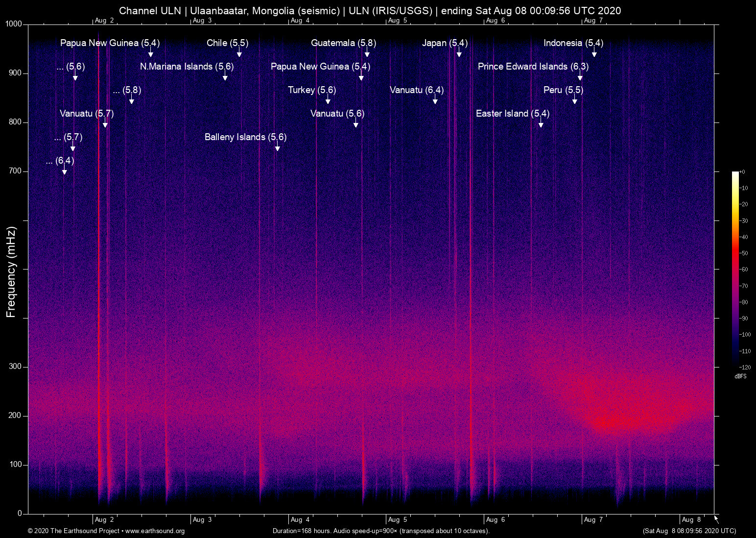Select the "Chile (5.5)" earthquake annotation

click(x=227, y=43)
